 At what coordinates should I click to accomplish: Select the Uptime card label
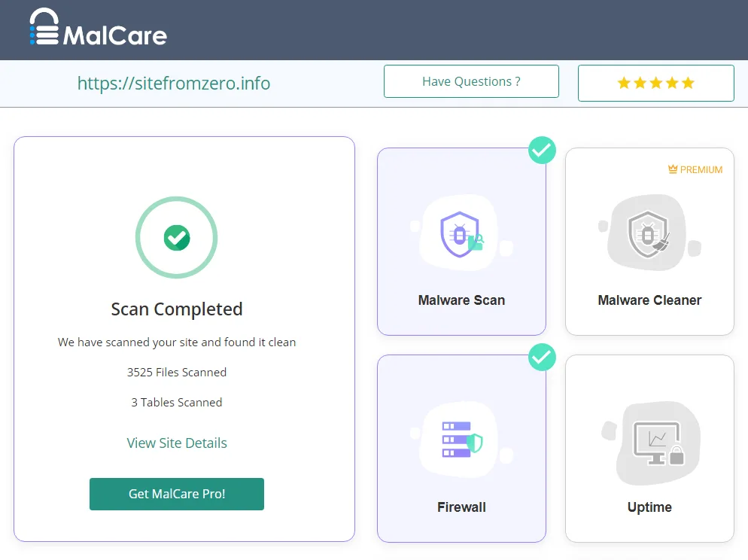[649, 507]
